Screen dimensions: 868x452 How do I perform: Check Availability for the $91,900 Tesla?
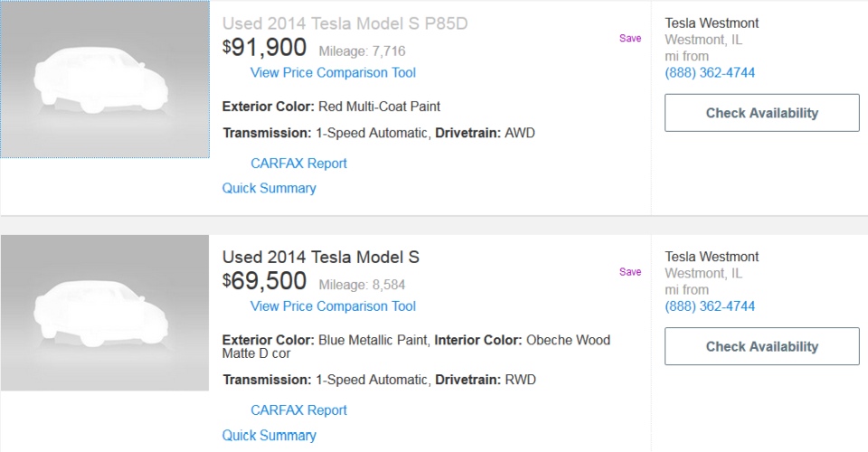coord(761,113)
